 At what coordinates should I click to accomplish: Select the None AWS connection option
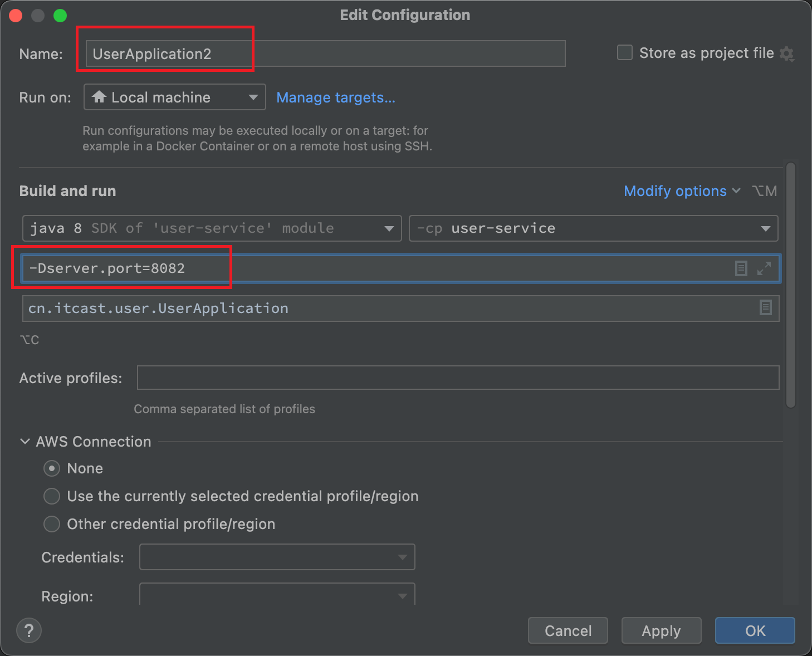tap(52, 468)
